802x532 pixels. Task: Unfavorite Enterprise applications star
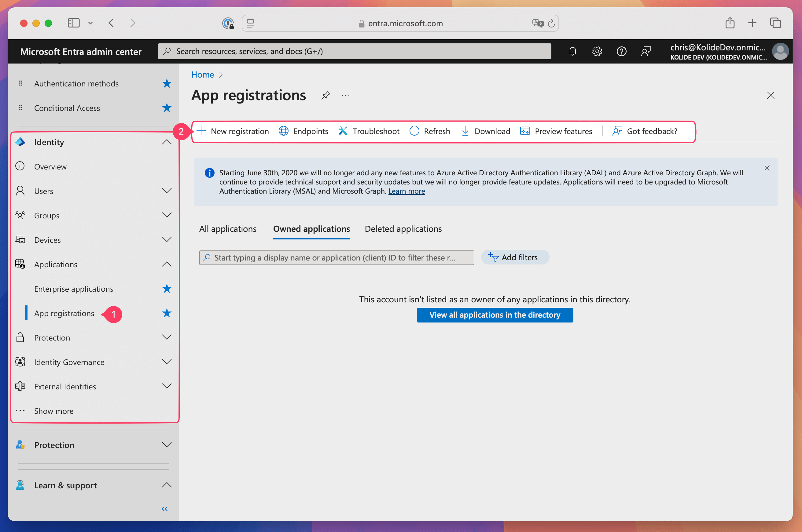(x=166, y=289)
